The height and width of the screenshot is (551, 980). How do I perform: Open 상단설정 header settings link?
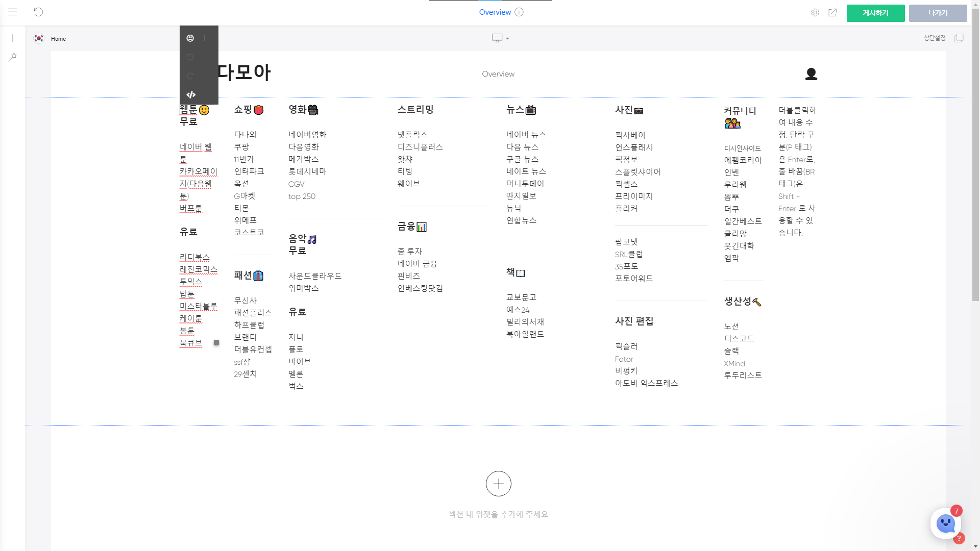click(x=935, y=38)
